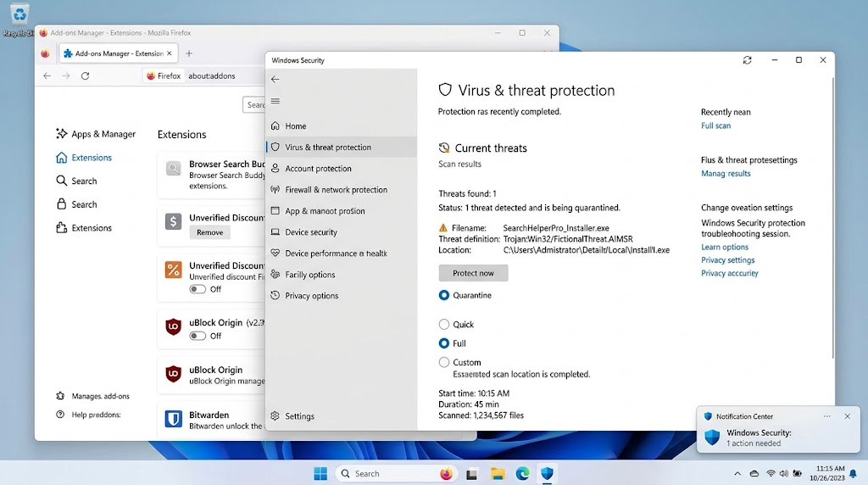Screen dimensions: 868x485
Task: Go back using Windows Security back arrow
Action: point(275,79)
